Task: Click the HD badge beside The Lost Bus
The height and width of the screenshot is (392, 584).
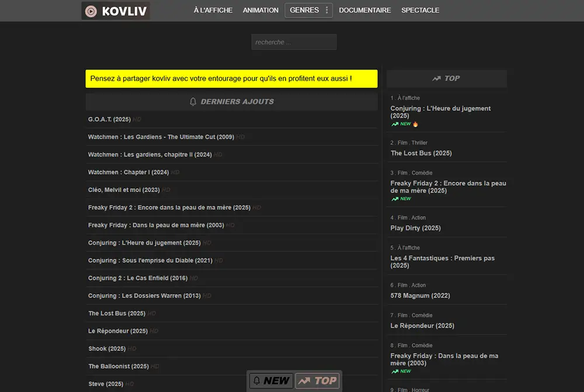Action: pyautogui.click(x=152, y=314)
